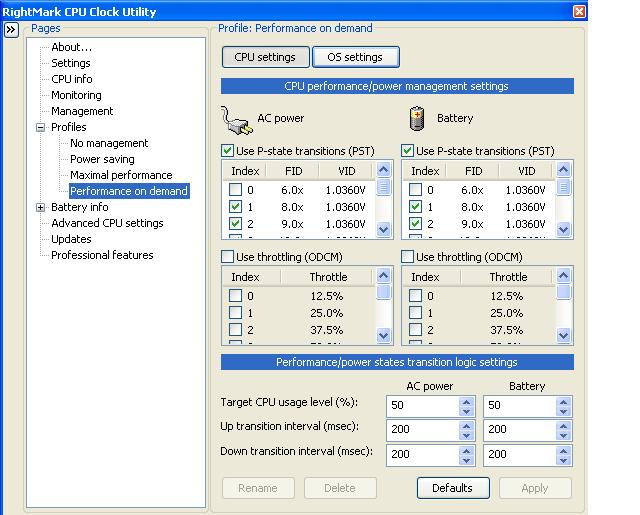Click AC power Target CPU usage field
Viewport: 640px width, 515px height.
pos(423,406)
